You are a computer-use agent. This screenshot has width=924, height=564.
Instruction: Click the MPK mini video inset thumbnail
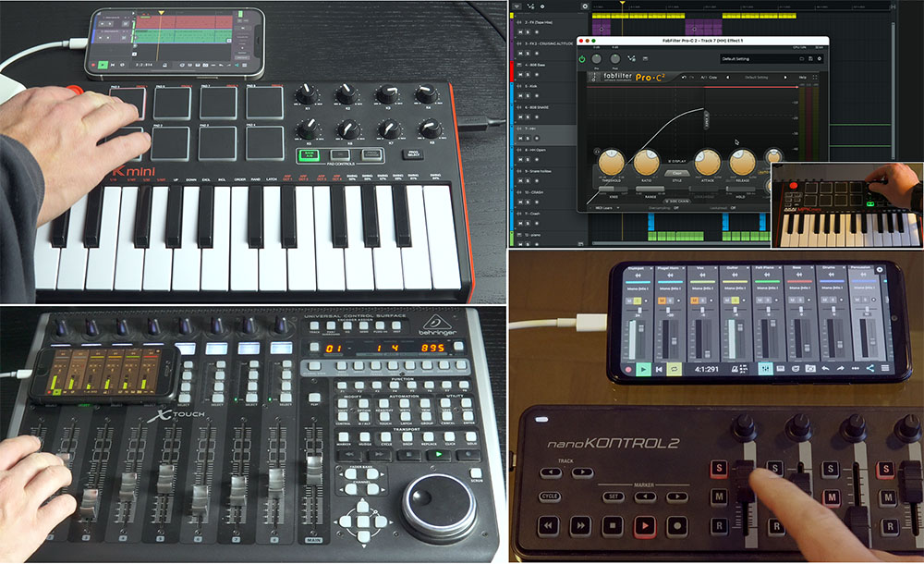(x=847, y=204)
